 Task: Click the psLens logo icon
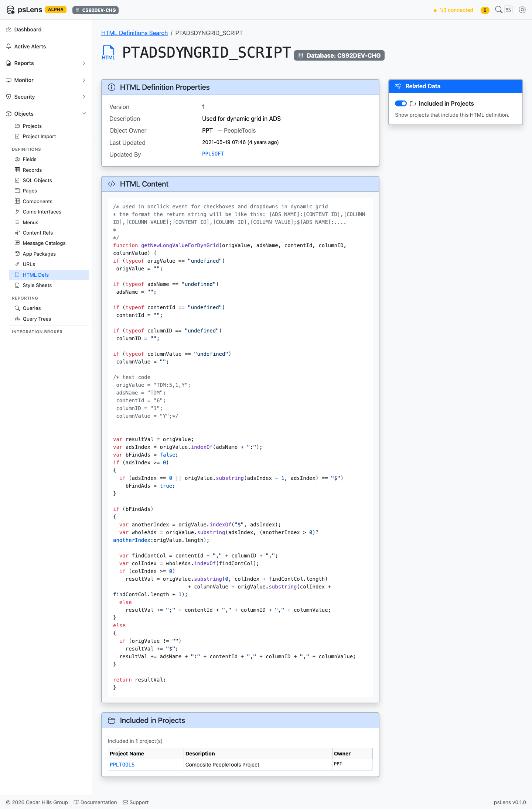coord(10,10)
